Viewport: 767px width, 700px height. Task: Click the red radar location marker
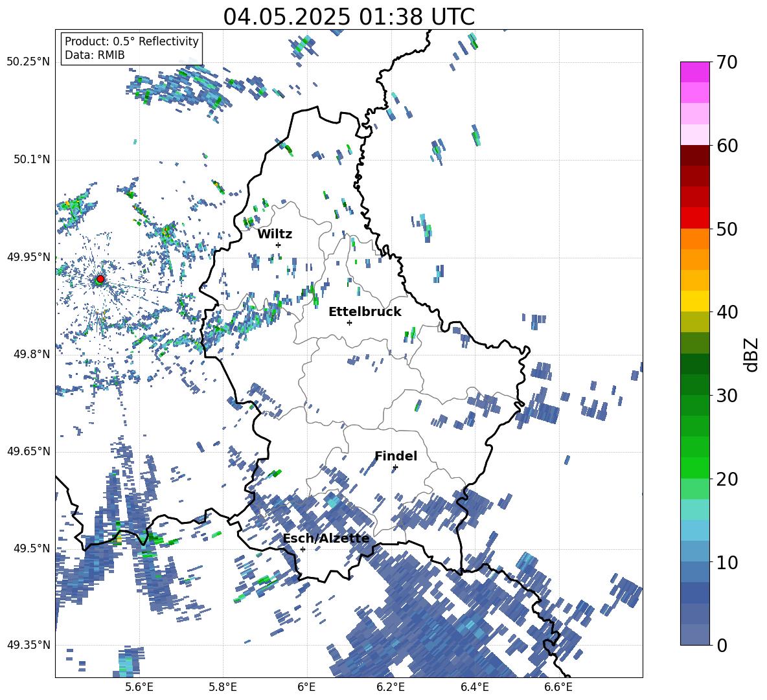click(100, 279)
